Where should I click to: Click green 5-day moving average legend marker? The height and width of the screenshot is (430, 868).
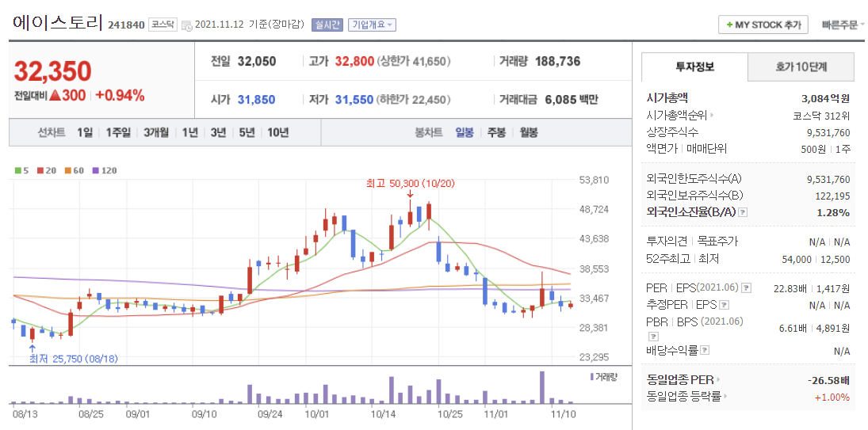click(x=17, y=171)
